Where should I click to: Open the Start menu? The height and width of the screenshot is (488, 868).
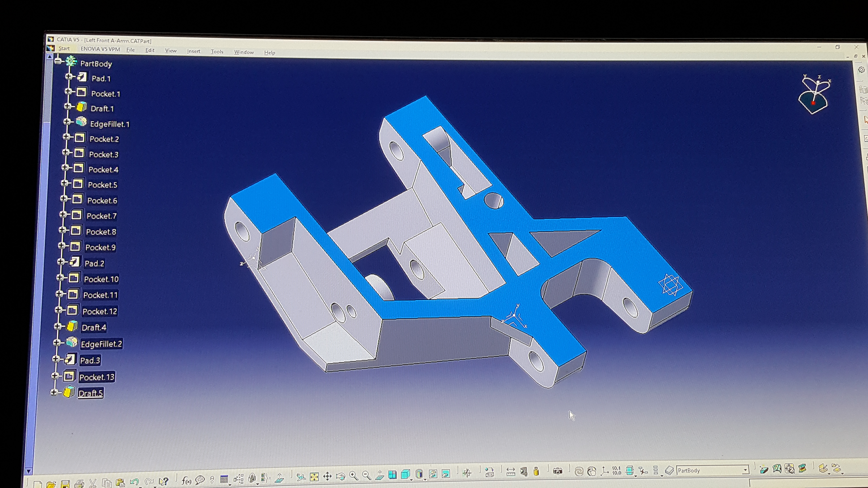[64, 49]
